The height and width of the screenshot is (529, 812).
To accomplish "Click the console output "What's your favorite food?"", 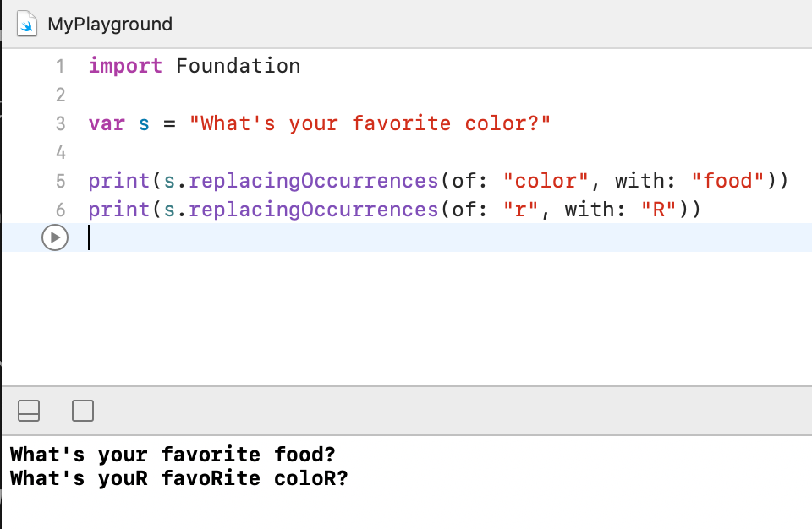I will click(x=173, y=455).
